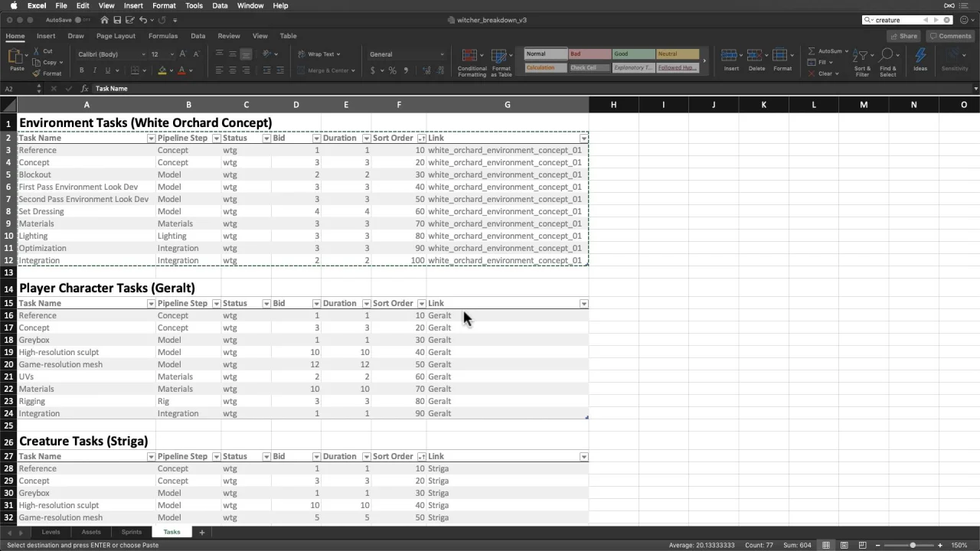Click the Paste clipboard icon
The image size is (980, 551).
click(x=15, y=57)
